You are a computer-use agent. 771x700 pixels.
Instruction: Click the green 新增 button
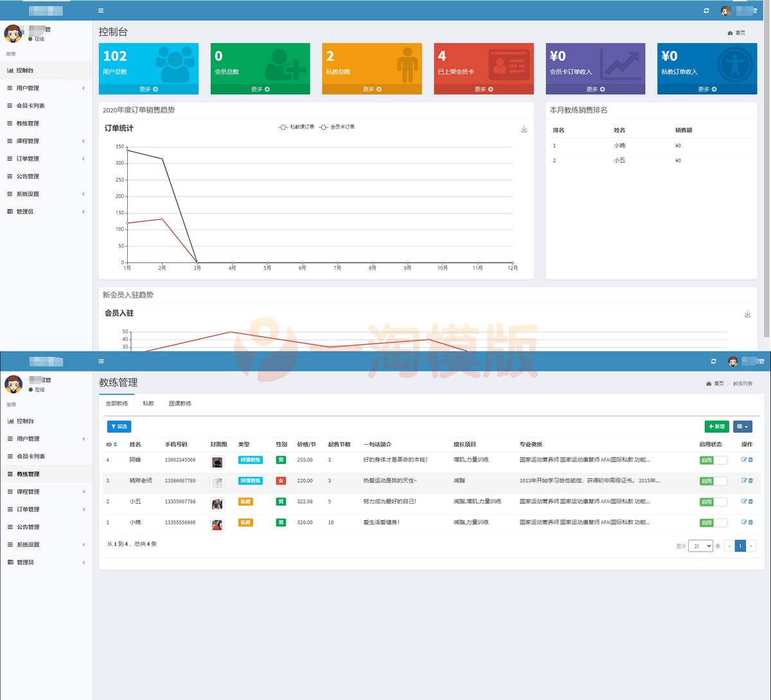716,426
